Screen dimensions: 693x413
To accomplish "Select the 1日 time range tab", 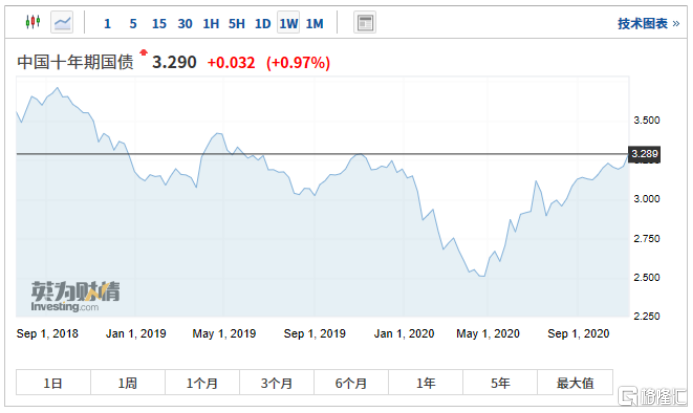I will (x=53, y=383).
